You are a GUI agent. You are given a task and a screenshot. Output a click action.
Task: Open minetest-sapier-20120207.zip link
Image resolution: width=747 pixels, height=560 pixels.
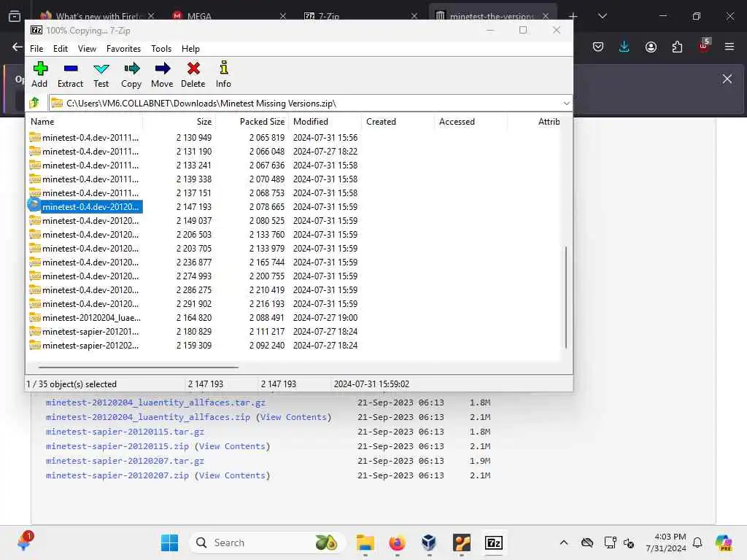coord(117,475)
